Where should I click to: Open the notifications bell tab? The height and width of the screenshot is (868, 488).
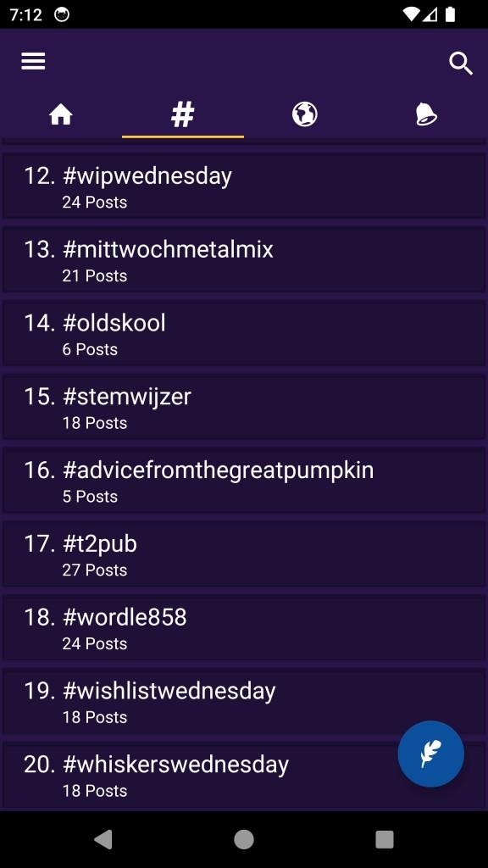(x=427, y=114)
